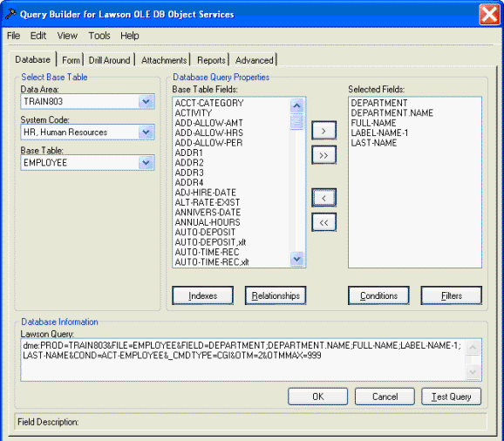The width and height of the screenshot is (504, 441).
Task: Click the Base Table Fields scroll-up arrow
Action: coord(296,105)
